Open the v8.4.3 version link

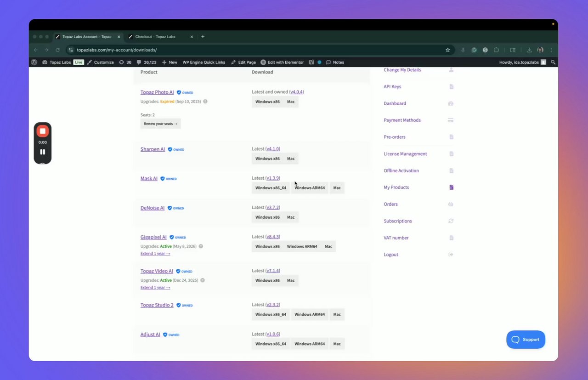(x=273, y=237)
